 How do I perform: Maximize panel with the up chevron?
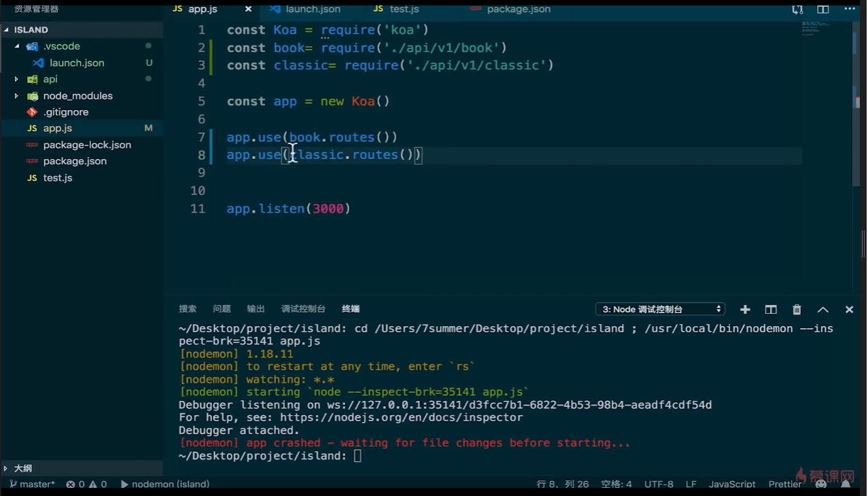823,310
